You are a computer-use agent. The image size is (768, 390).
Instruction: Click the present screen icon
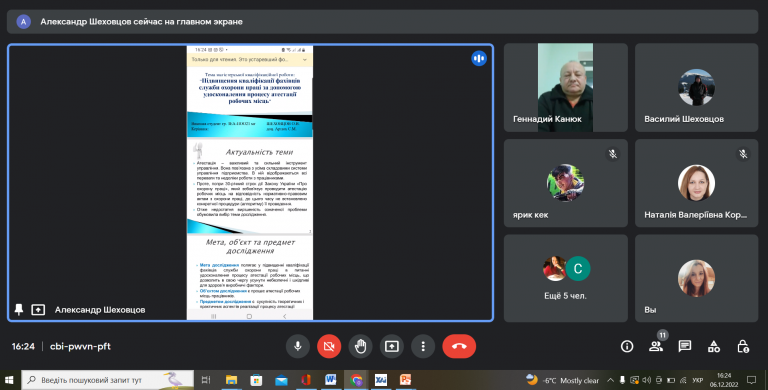(391, 346)
